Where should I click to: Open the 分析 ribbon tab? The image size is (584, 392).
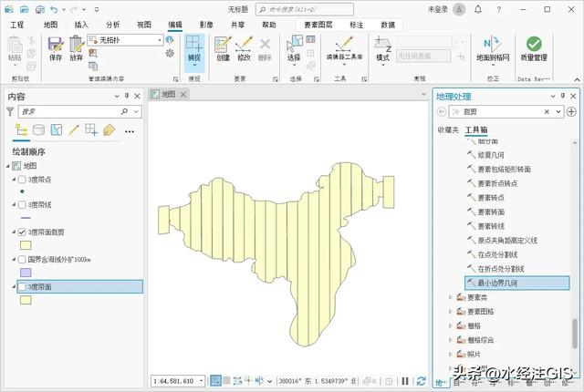112,25
